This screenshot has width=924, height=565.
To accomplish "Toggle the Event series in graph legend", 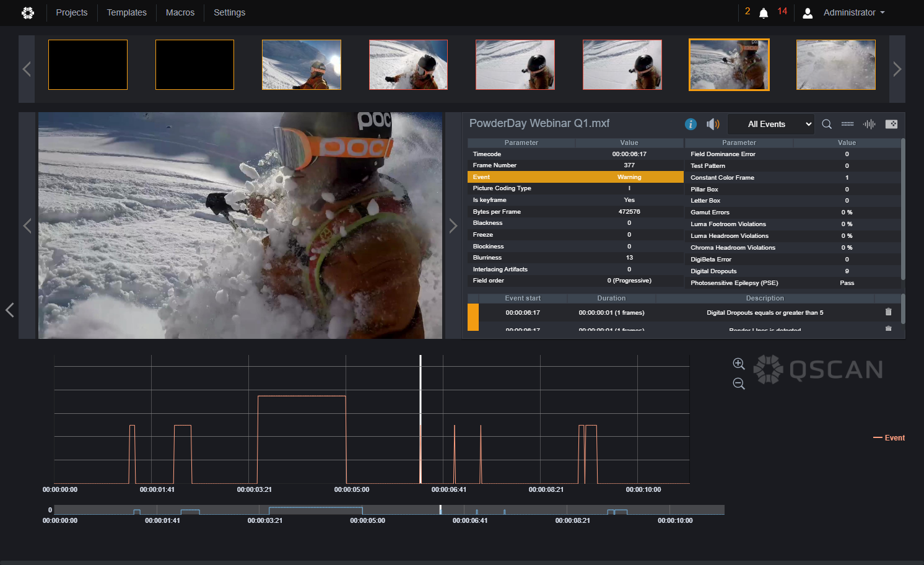I will [889, 438].
